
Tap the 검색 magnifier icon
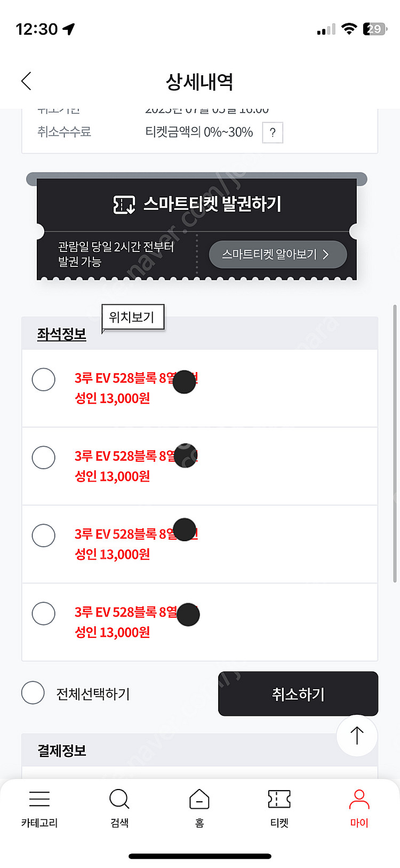[x=119, y=799]
